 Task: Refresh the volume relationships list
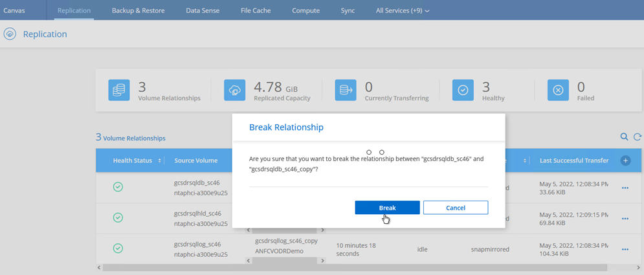pos(638,137)
